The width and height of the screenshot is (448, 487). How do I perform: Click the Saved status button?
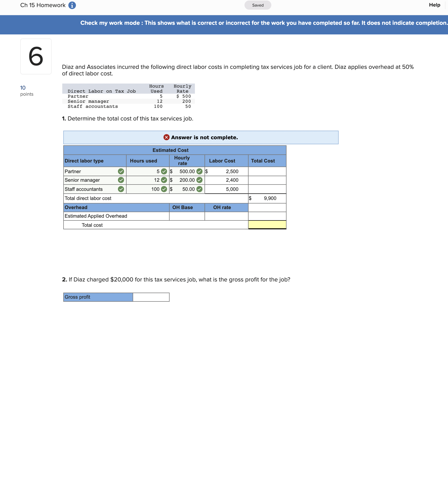(257, 5)
